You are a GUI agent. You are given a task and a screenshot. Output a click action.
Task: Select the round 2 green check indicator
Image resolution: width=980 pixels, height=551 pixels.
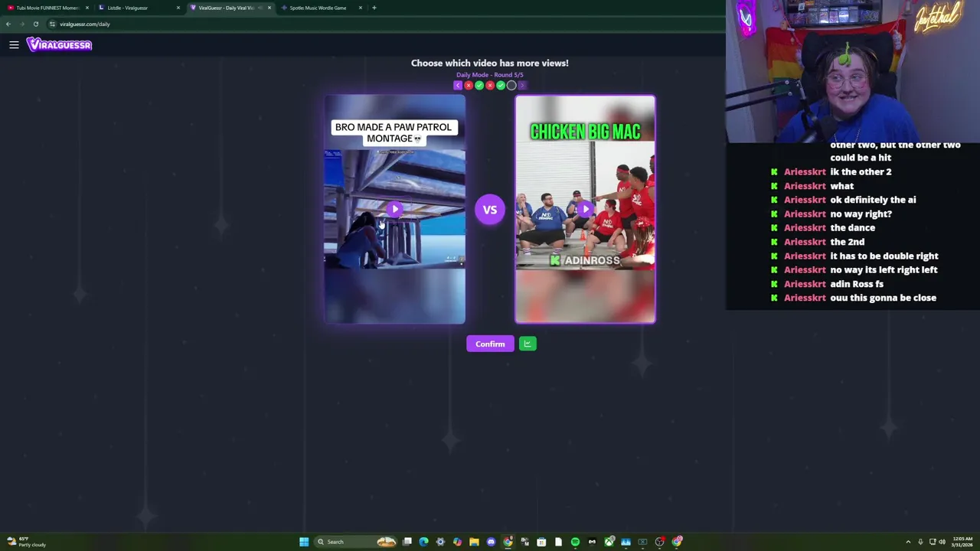pyautogui.click(x=479, y=86)
